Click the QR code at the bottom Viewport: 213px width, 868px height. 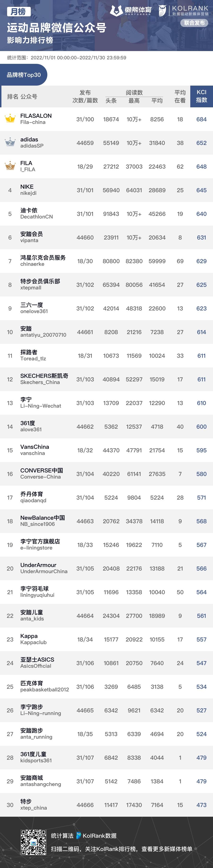point(33,842)
